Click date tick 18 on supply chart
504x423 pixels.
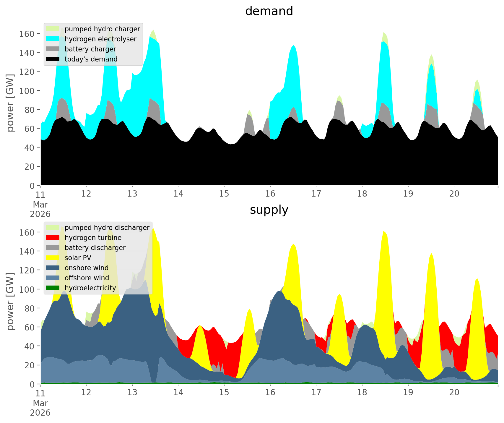[x=362, y=393]
